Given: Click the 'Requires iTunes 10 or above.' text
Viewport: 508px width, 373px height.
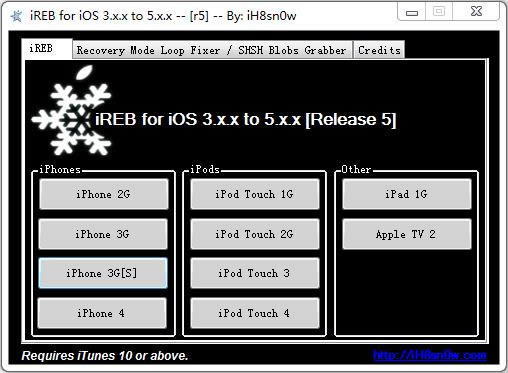Looking at the screenshot, I should click(105, 356).
